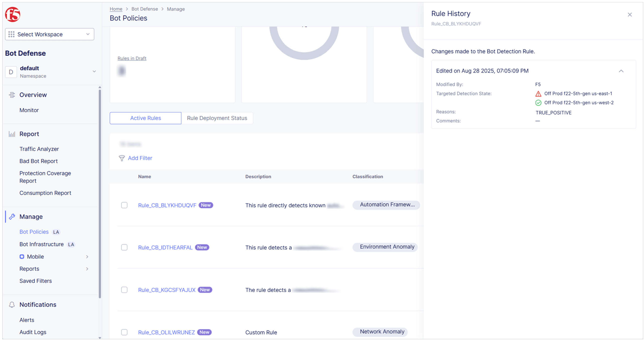
Task: Click the green check icon for us-west-2
Action: 538,103
